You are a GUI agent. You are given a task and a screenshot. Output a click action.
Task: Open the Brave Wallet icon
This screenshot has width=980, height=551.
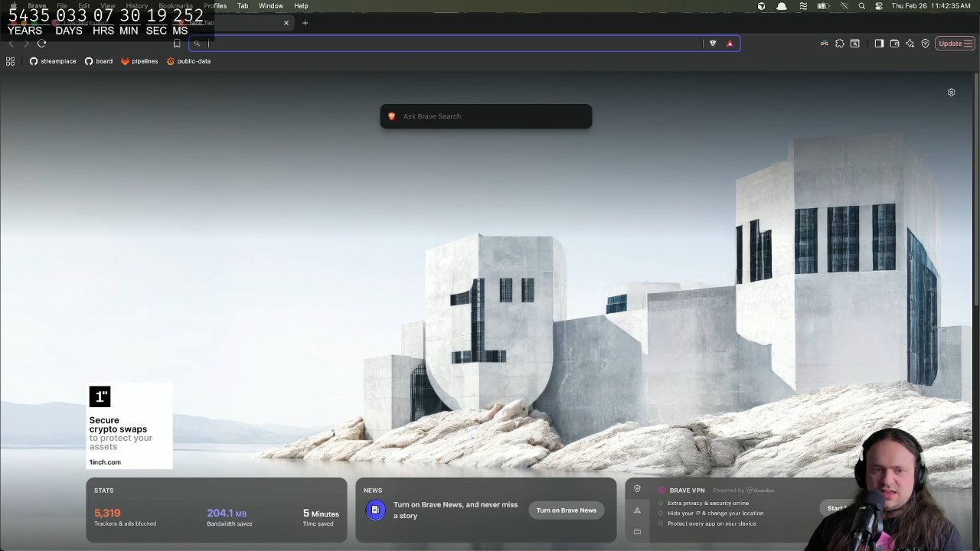[x=894, y=44]
